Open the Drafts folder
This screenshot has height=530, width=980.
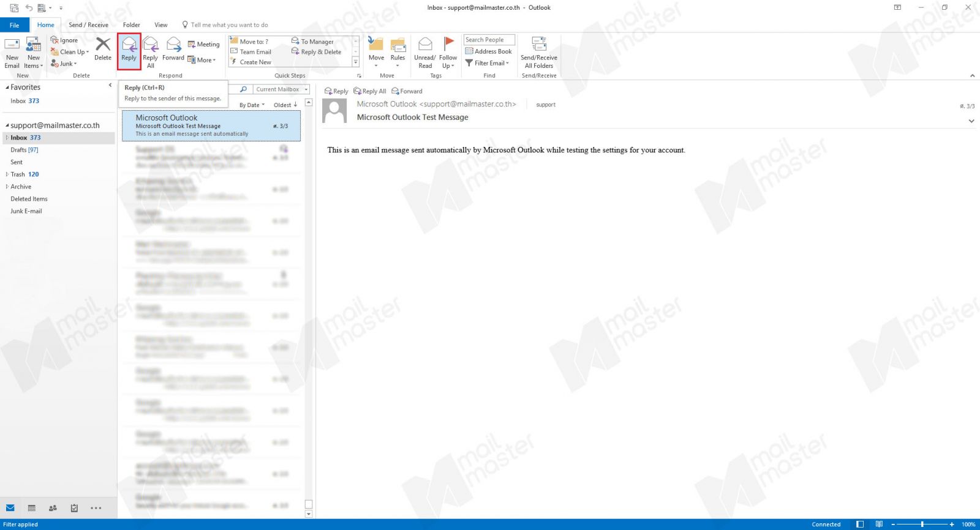coord(24,150)
